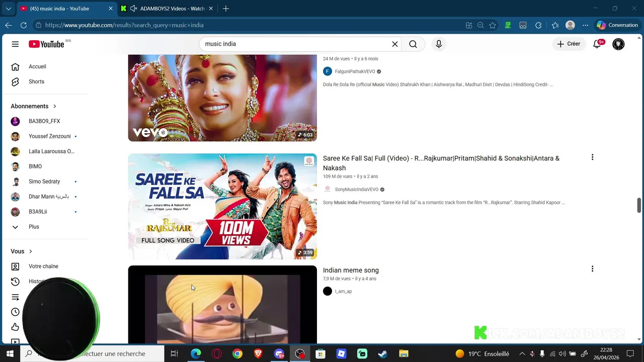
Task: Open options menu for Saree Ke Fall Sa
Action: tap(592, 157)
